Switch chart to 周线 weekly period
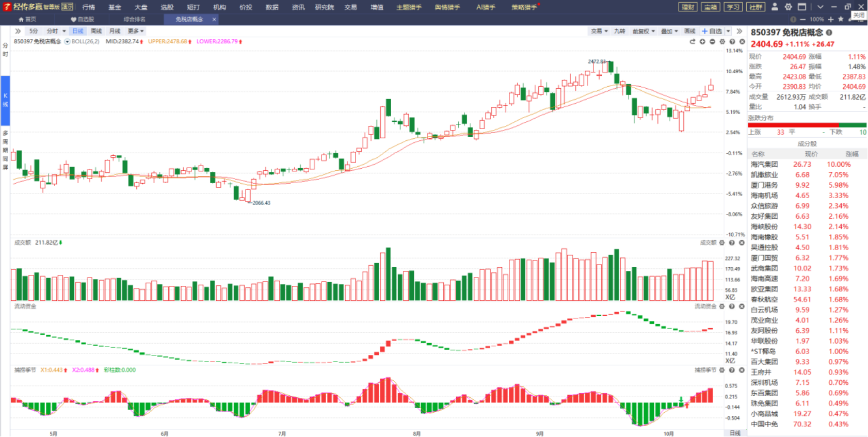Viewport: 868px width, 437px height. pyautogui.click(x=96, y=31)
